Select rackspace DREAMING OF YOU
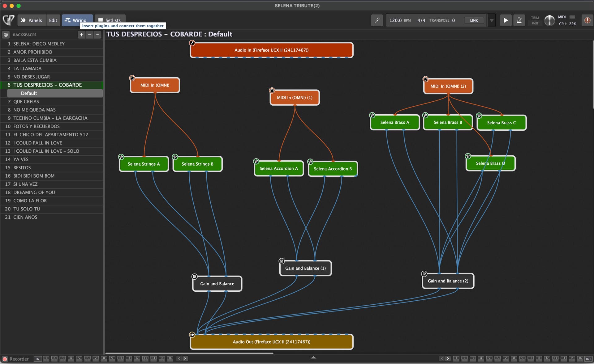Image resolution: width=594 pixels, height=364 pixels. (52, 192)
